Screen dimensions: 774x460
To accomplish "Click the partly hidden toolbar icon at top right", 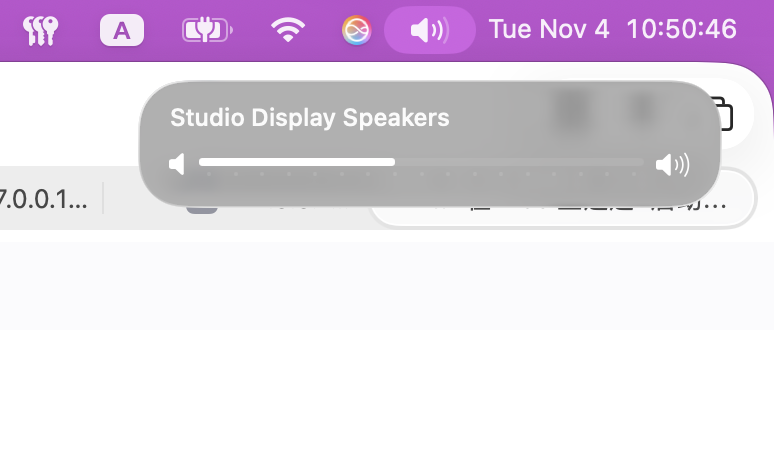I will tap(726, 115).
